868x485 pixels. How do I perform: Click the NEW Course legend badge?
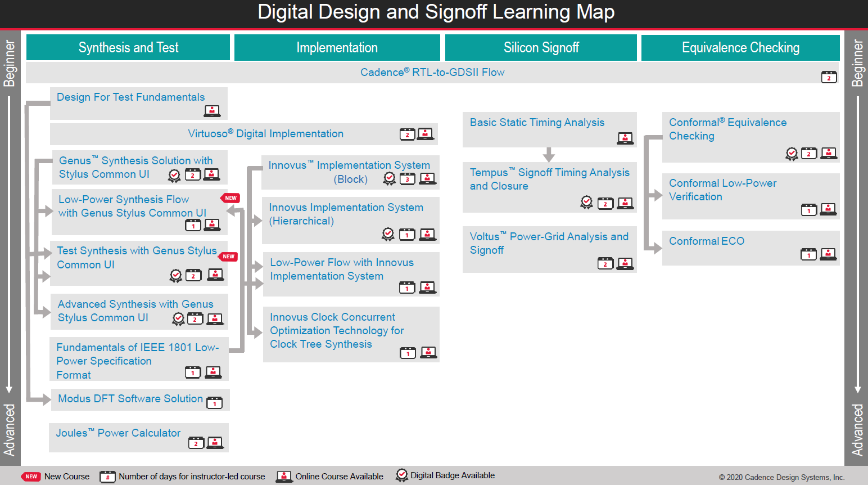click(31, 477)
